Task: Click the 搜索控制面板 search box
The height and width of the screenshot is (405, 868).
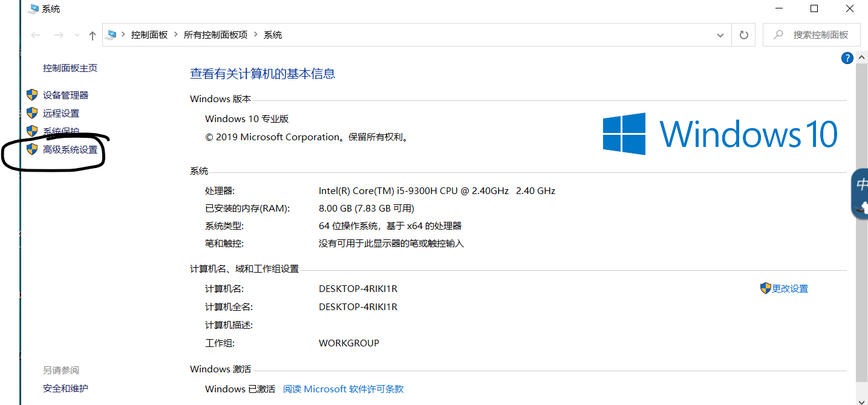Action: point(812,35)
